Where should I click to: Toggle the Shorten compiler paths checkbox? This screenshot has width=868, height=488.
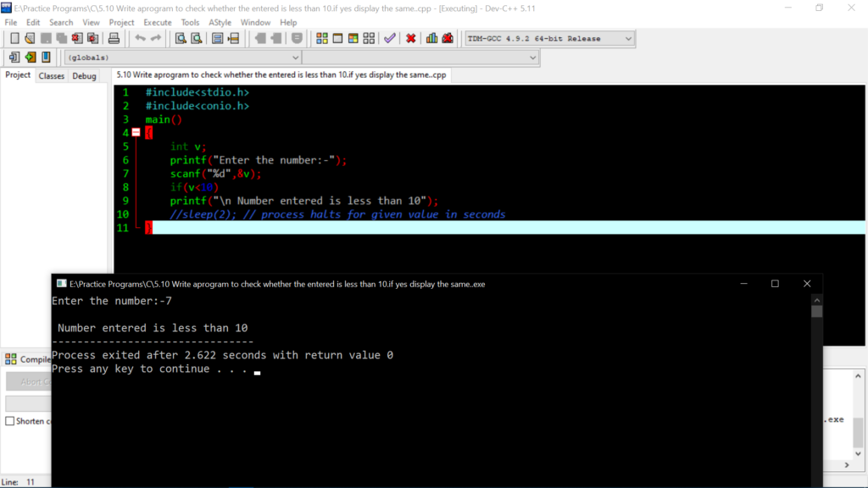10,421
